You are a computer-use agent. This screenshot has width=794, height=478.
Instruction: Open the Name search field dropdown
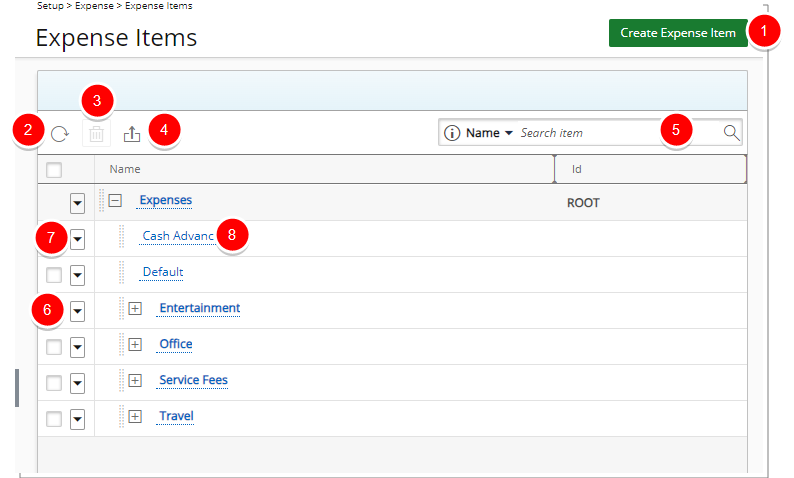coord(489,133)
